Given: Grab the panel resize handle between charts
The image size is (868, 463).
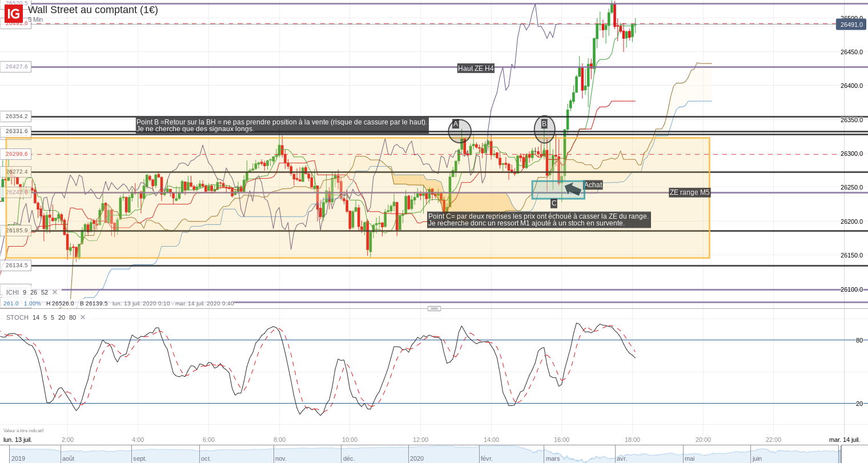Looking at the screenshot, I should click(x=434, y=308).
